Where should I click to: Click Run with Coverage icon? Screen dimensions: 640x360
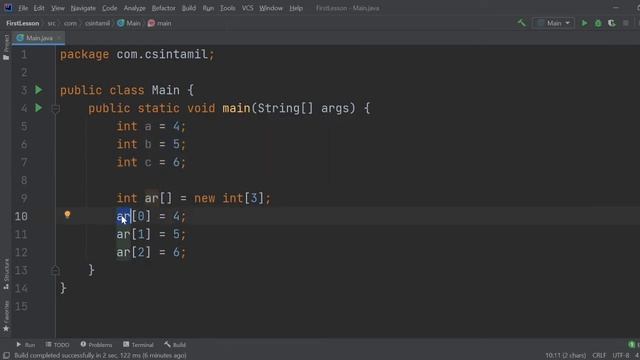pyautogui.click(x=611, y=23)
